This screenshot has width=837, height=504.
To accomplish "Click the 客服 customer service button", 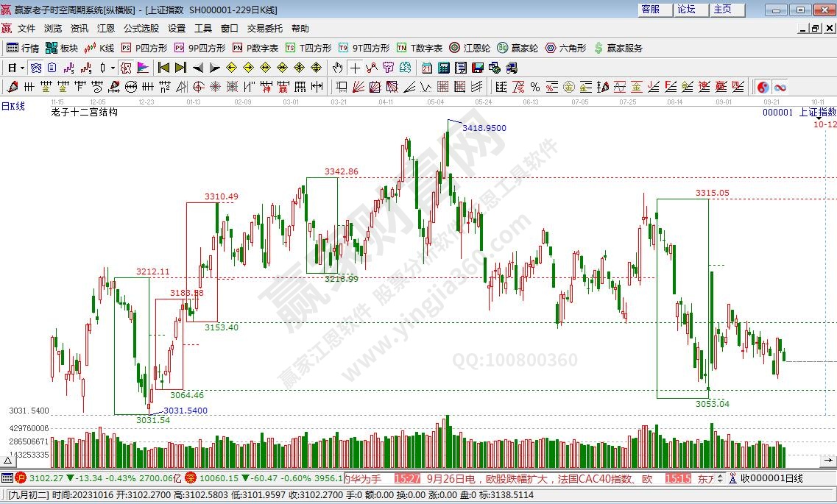I will [651, 10].
